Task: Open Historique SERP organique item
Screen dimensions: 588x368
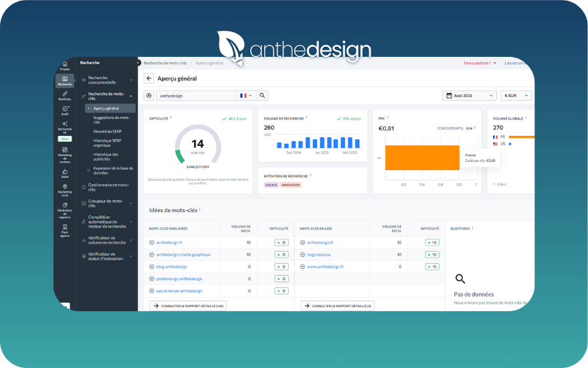Action: click(x=108, y=143)
